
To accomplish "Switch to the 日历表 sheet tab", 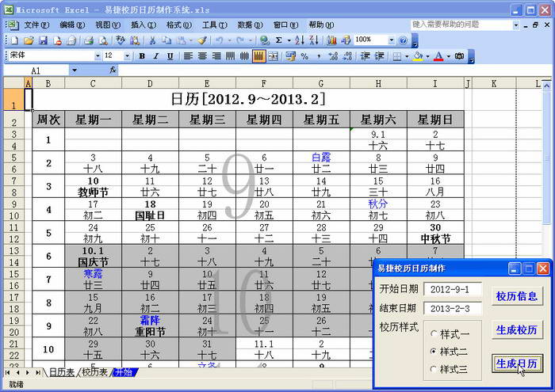I will pyautogui.click(x=62, y=372).
